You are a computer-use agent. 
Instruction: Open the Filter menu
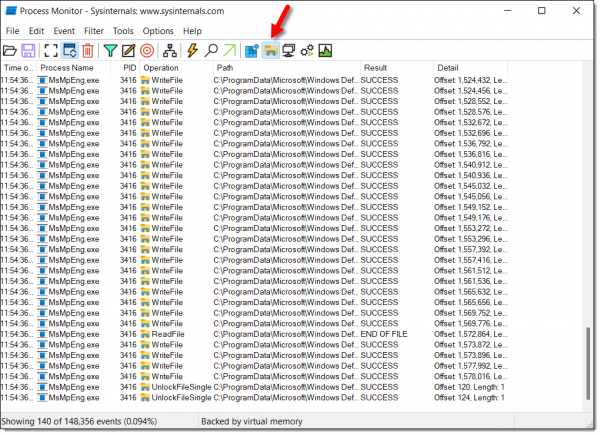click(x=94, y=31)
